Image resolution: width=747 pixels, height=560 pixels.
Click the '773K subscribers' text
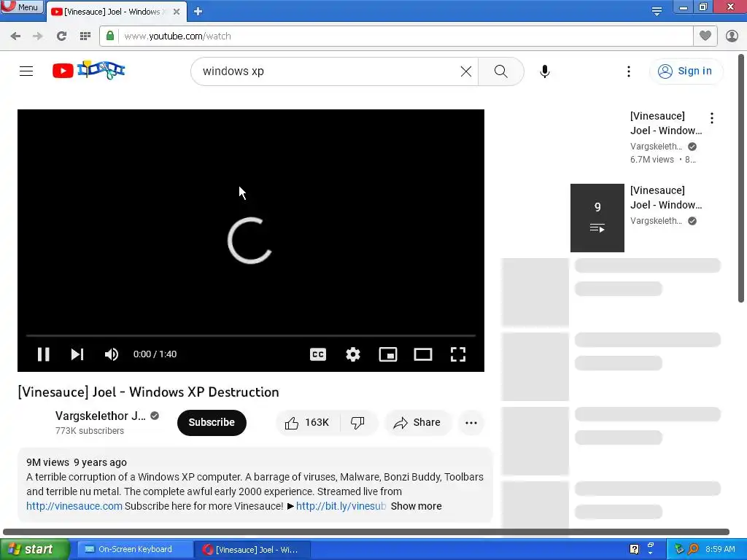(90, 431)
